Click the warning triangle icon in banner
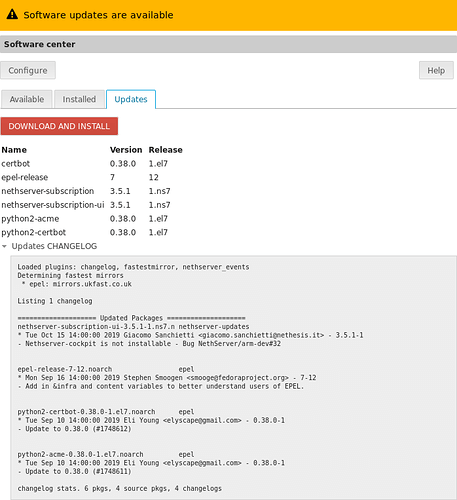Image resolution: width=457 pixels, height=500 pixels. pos(12,15)
